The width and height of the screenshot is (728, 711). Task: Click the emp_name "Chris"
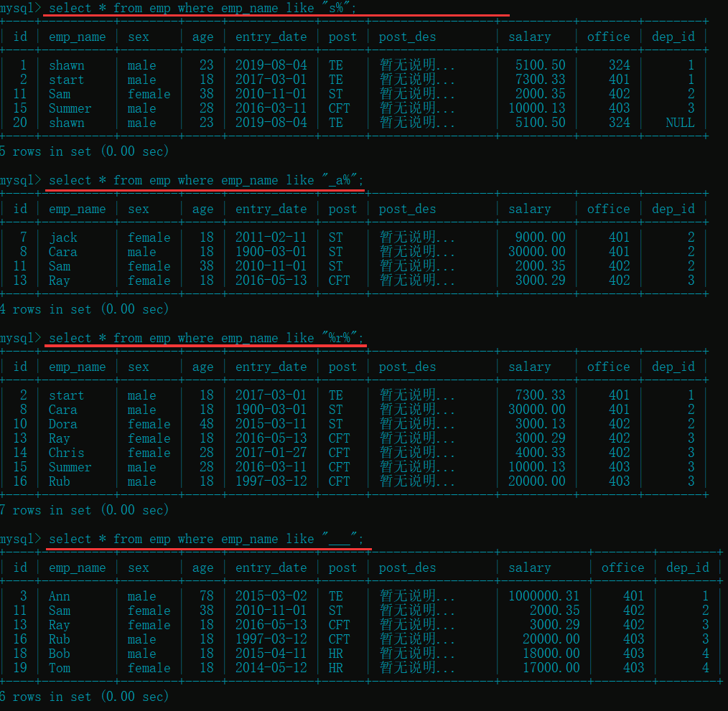[66, 453]
